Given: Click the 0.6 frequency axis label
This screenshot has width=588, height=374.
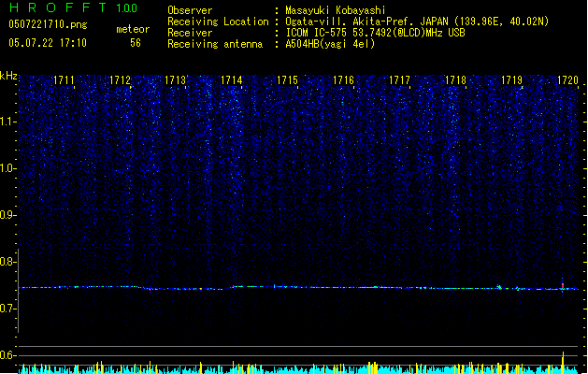Looking at the screenshot, I should [7, 355].
